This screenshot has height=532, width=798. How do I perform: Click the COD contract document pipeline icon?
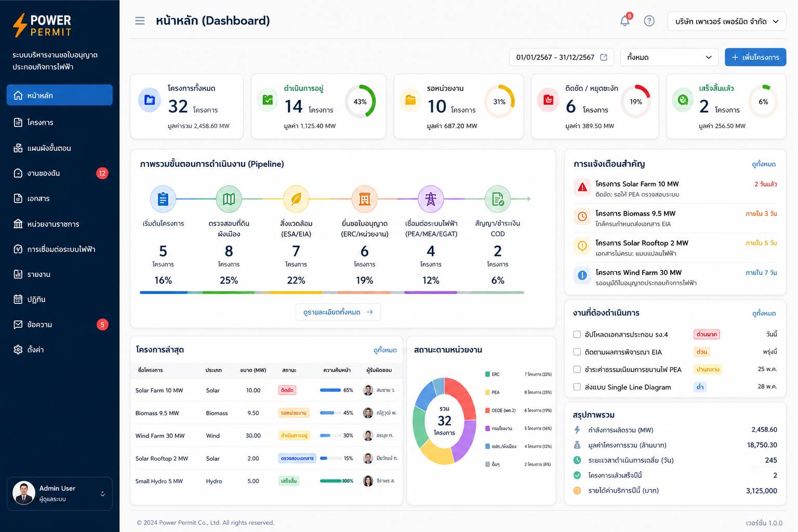[498, 199]
